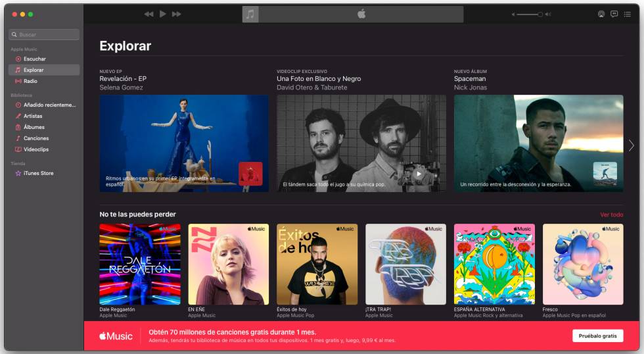Click the Fresco playlist title
This screenshot has height=354, width=644.
point(550,309)
